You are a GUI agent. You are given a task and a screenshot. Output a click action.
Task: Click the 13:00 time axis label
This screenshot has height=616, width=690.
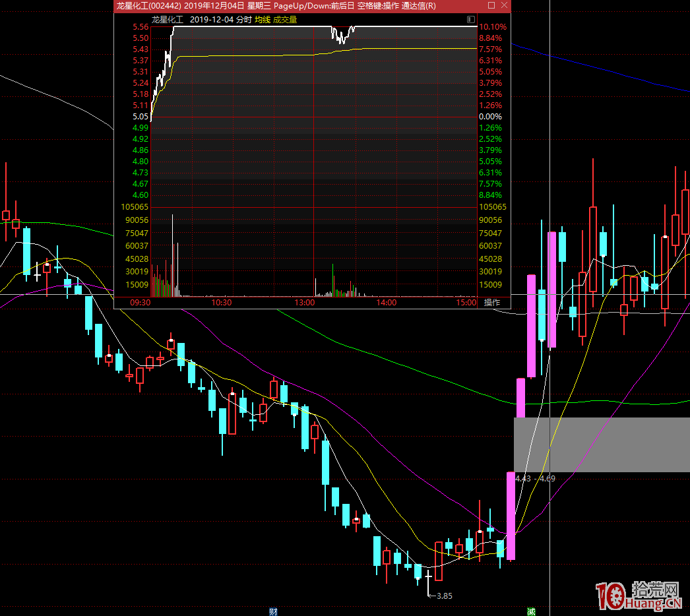305,302
